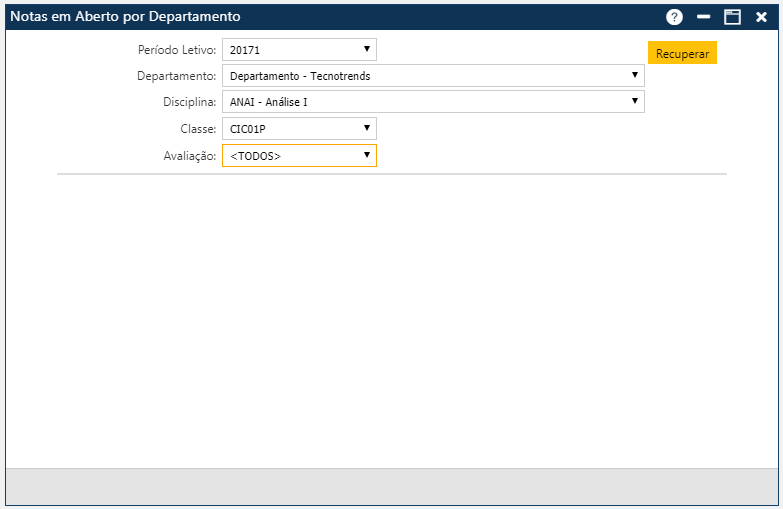Expand the Departamento combo box
This screenshot has width=783, height=509.
(432, 76)
